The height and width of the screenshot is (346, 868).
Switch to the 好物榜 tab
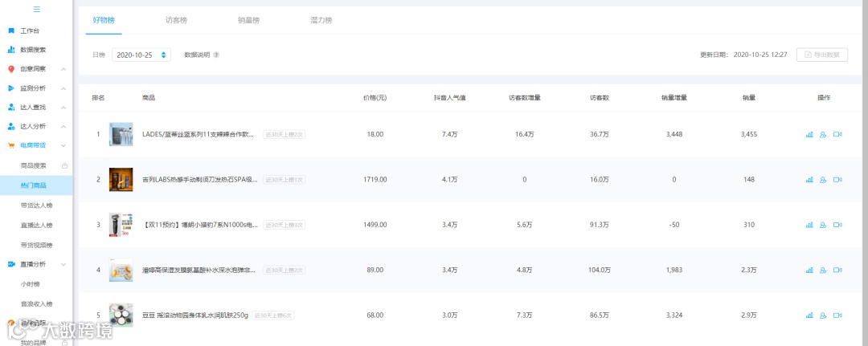pos(104,20)
